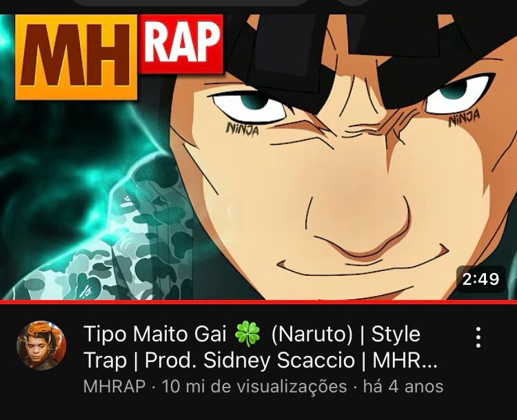517x420 pixels.
Task: Tap the MHRAP channel avatar picture
Action: pos(41,345)
